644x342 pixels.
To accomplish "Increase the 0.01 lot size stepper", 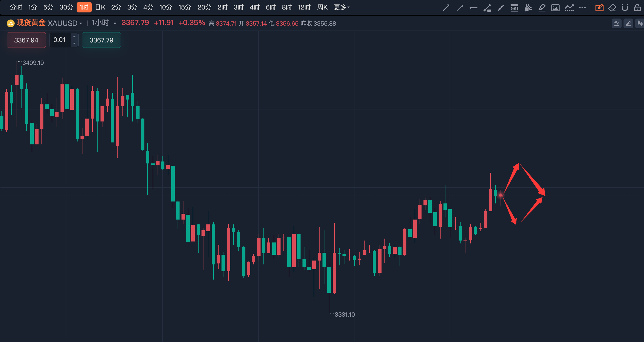I will (74, 37).
